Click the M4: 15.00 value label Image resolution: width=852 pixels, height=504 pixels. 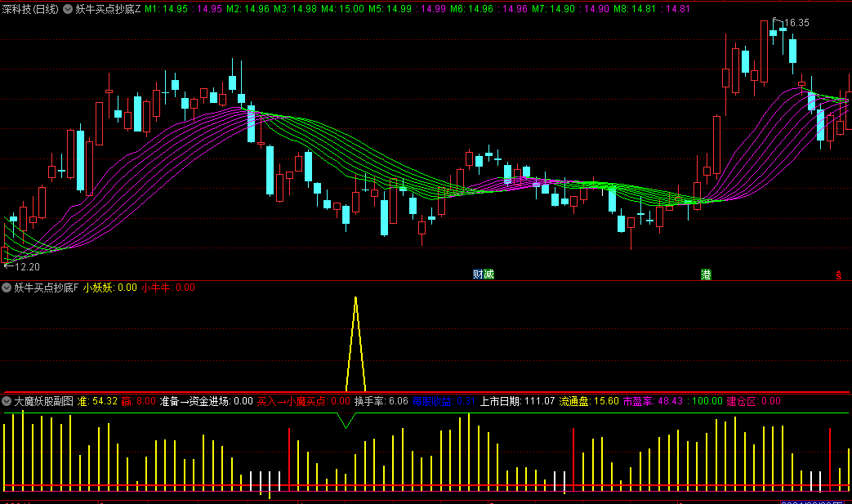342,9
